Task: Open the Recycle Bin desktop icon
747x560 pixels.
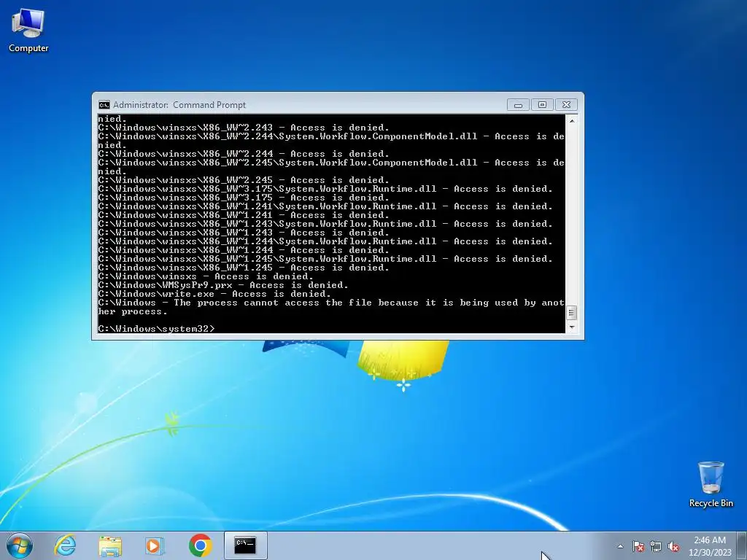Action: [711, 484]
